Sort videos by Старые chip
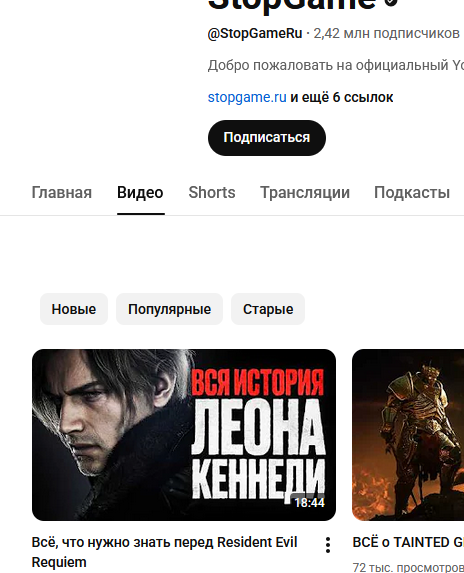Screen dimensions: 464x573 (268, 309)
